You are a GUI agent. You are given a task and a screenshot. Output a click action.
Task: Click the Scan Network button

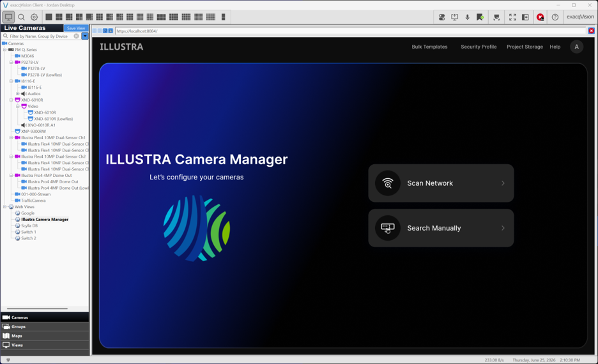click(441, 183)
